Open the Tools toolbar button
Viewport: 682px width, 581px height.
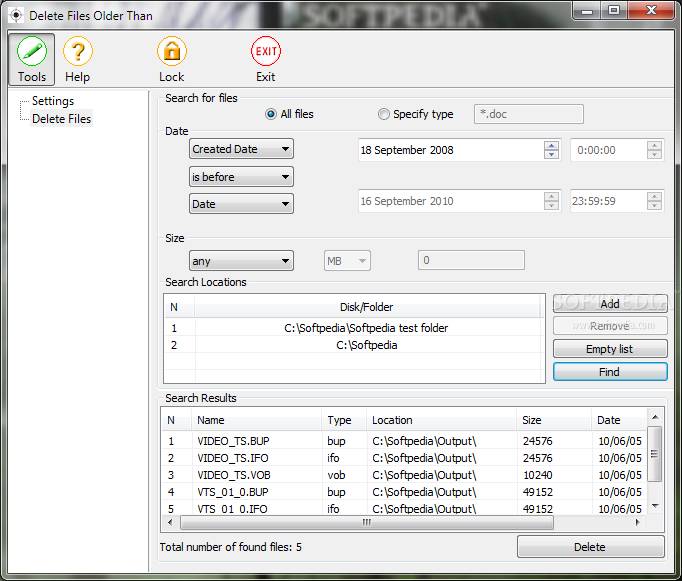point(32,60)
